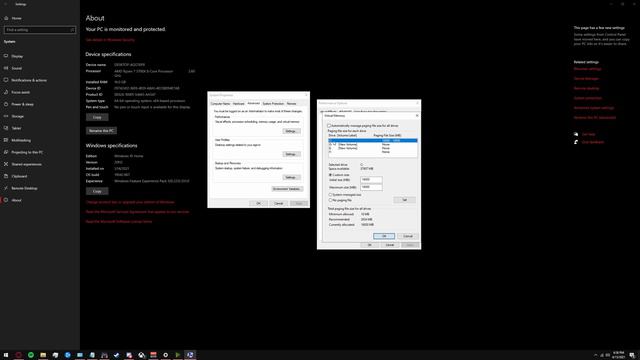This screenshot has width=640, height=360.
Task: Click Environment Variables button
Action: coord(287,189)
